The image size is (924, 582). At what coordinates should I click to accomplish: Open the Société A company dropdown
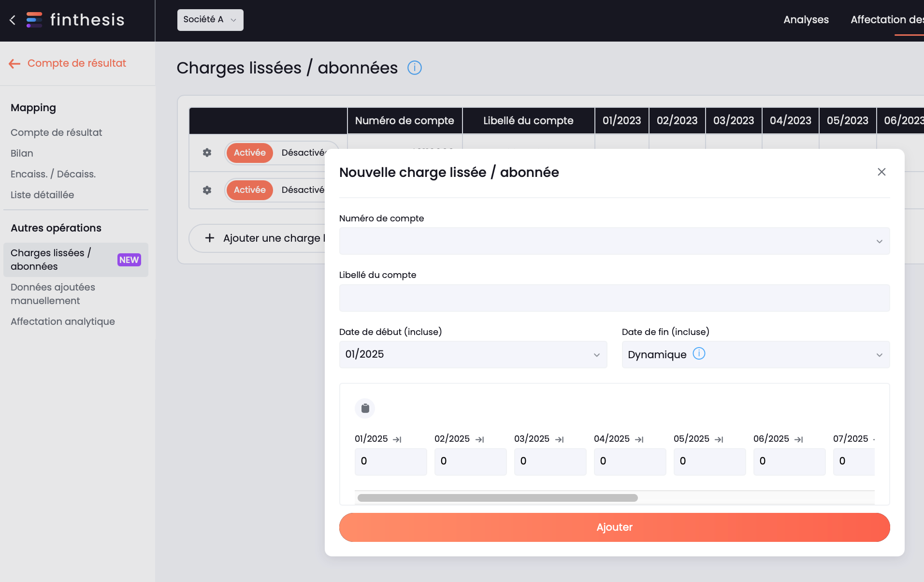pyautogui.click(x=210, y=20)
